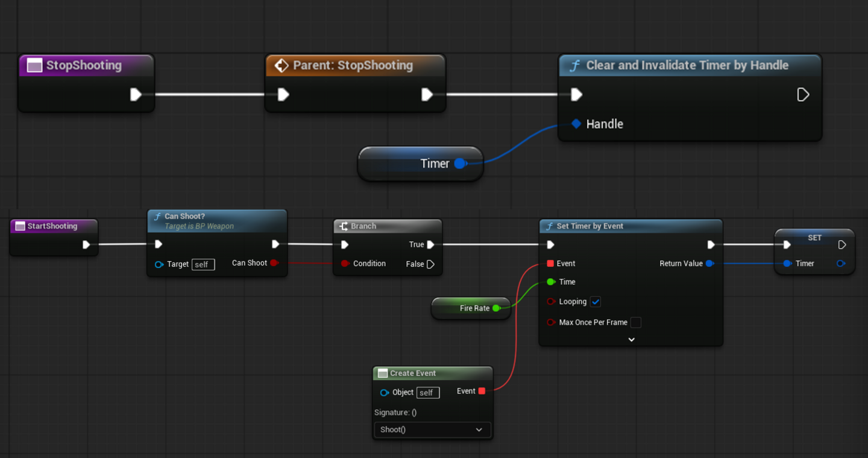
Task: Click StopShooting node's output exec pin
Action: 136,94
